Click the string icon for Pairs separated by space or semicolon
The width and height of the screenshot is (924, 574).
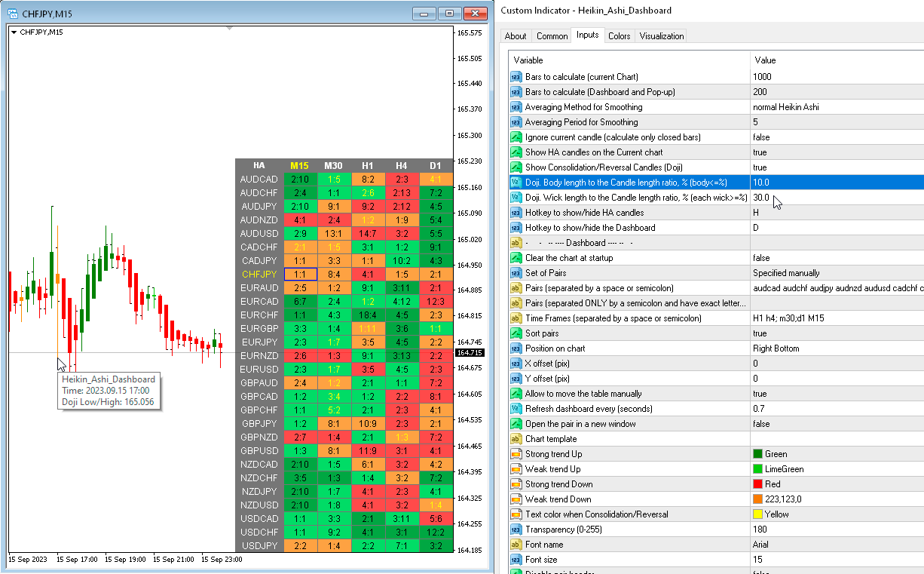click(x=516, y=288)
